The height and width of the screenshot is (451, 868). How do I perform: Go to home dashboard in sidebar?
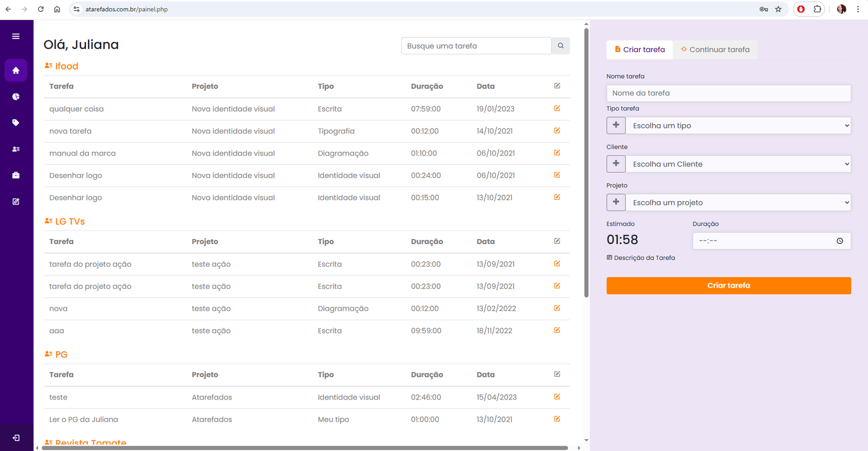(16, 70)
